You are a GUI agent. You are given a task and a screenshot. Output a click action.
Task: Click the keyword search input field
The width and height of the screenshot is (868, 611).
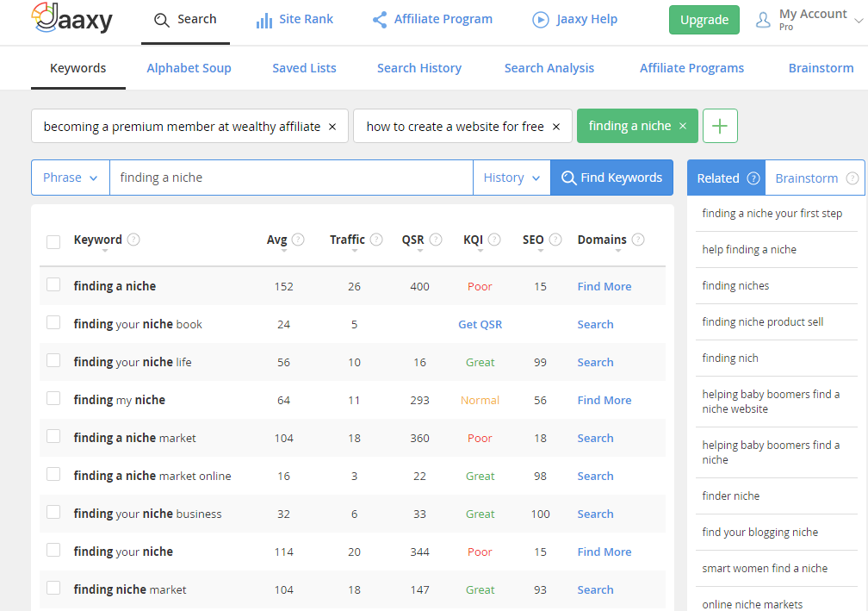click(291, 178)
